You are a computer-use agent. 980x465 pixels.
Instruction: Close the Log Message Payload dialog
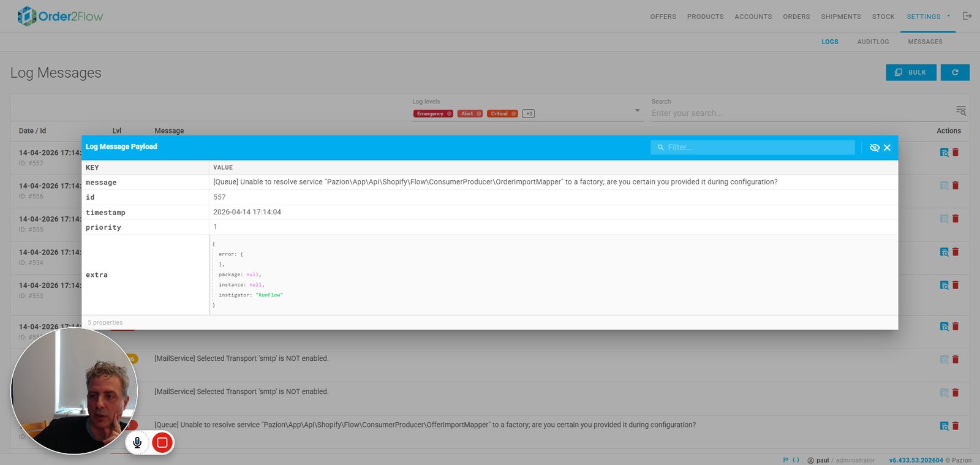tap(887, 148)
